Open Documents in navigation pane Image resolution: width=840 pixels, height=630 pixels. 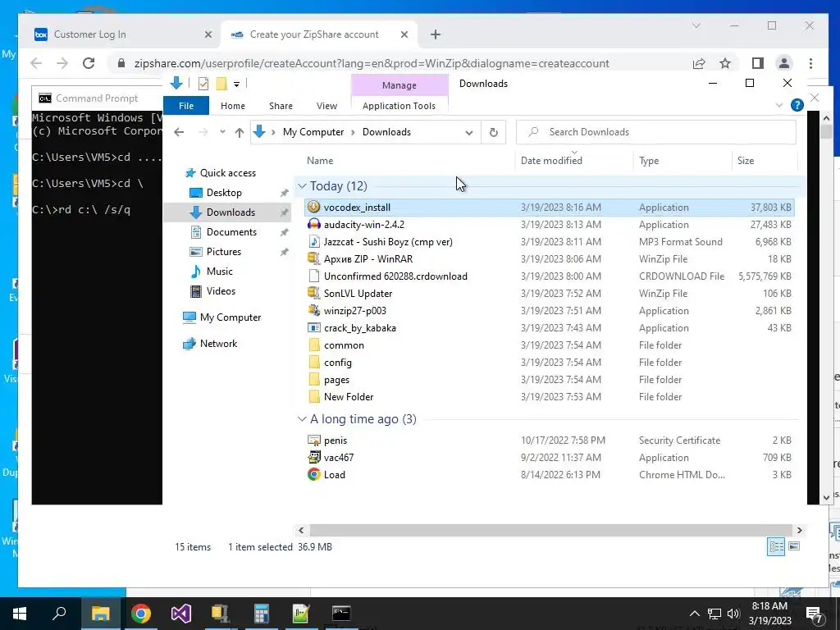pos(231,232)
